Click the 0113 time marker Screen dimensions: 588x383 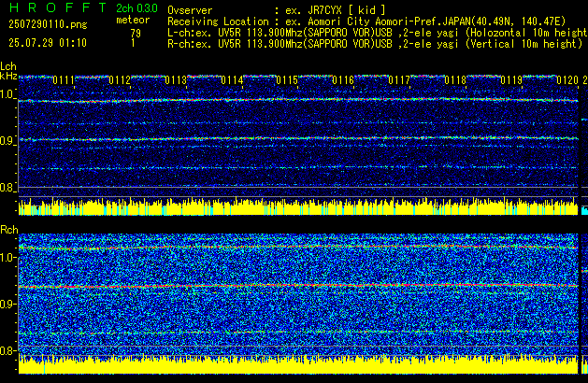coord(176,80)
